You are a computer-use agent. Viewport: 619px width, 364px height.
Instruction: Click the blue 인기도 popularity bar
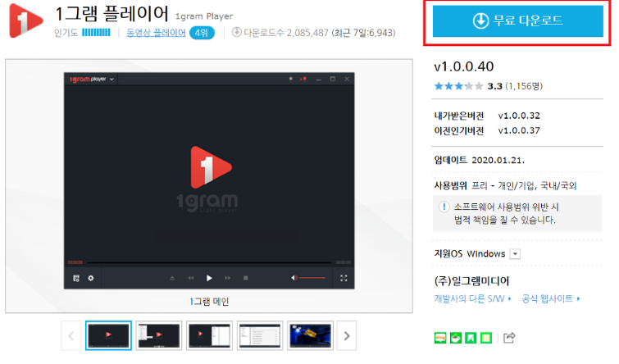[x=96, y=32]
